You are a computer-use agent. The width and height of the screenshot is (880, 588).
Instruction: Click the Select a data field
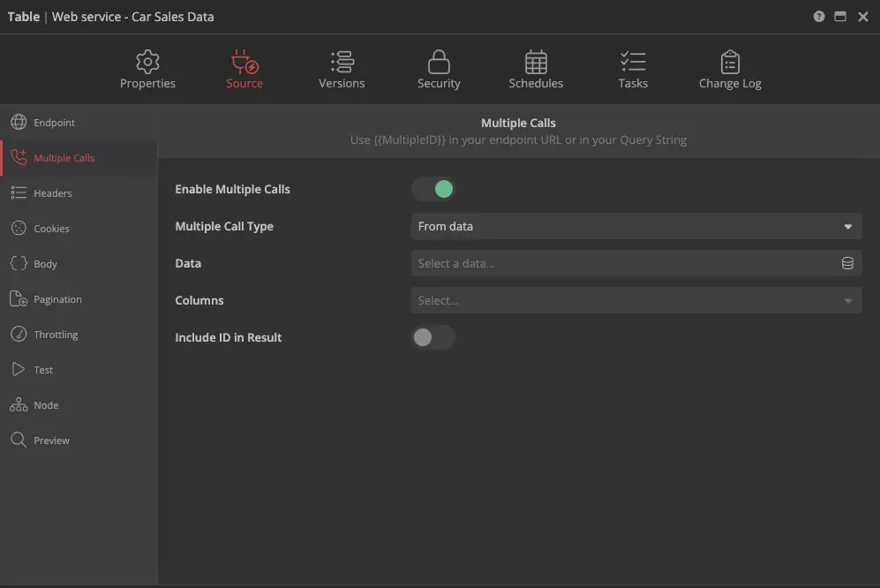click(622, 263)
